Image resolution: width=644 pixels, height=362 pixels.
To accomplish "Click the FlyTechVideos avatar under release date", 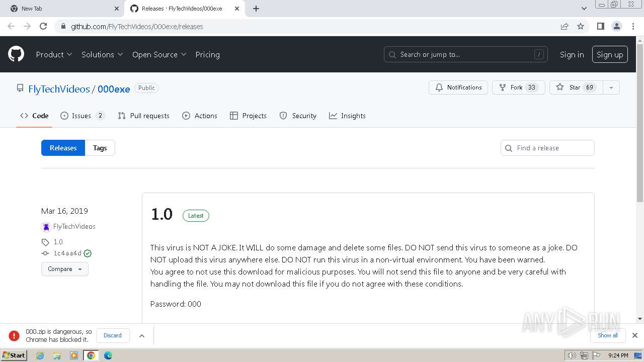I will (46, 227).
